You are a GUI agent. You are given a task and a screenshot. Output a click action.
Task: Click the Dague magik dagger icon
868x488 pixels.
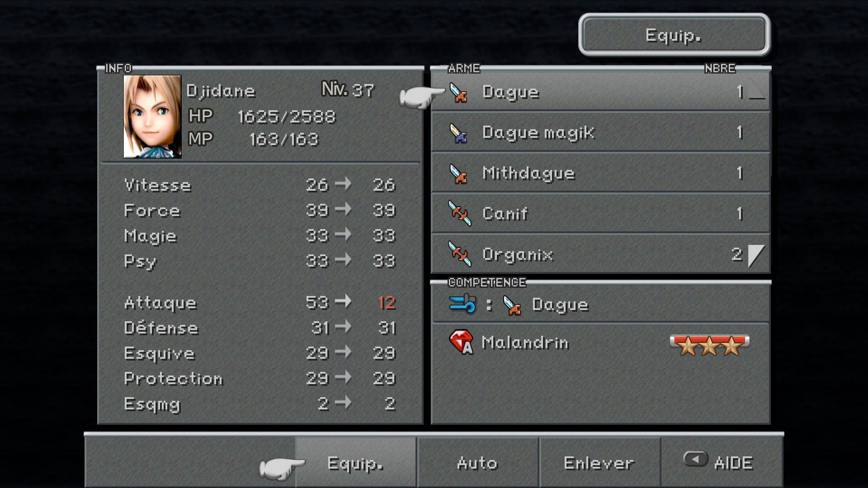click(458, 133)
